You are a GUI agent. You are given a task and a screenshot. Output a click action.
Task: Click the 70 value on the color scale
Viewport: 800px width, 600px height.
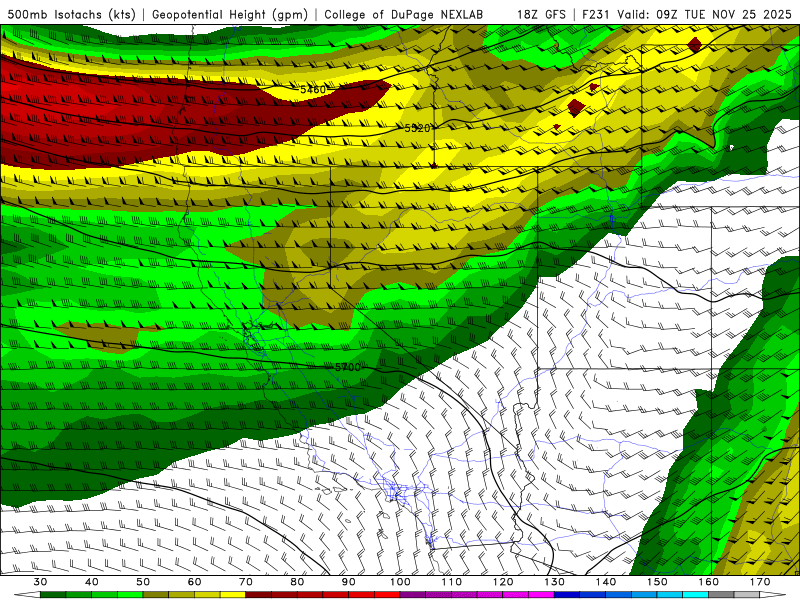pyautogui.click(x=246, y=582)
